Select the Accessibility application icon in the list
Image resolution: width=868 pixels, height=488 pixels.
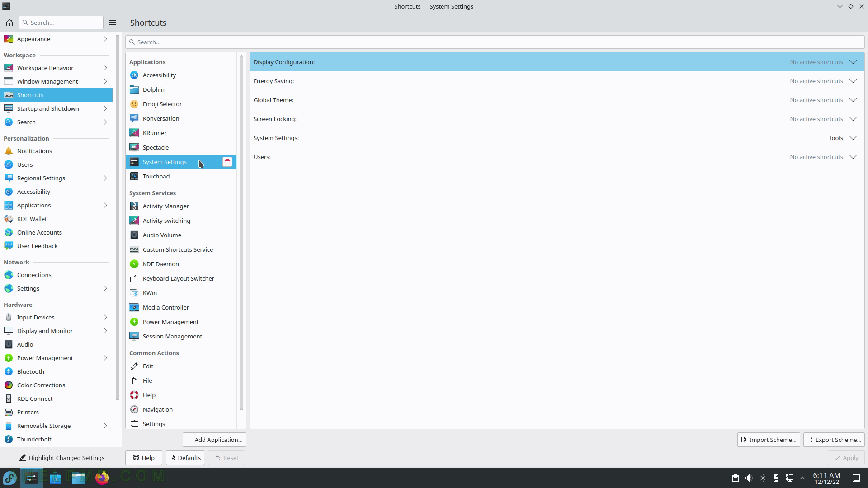pyautogui.click(x=134, y=75)
